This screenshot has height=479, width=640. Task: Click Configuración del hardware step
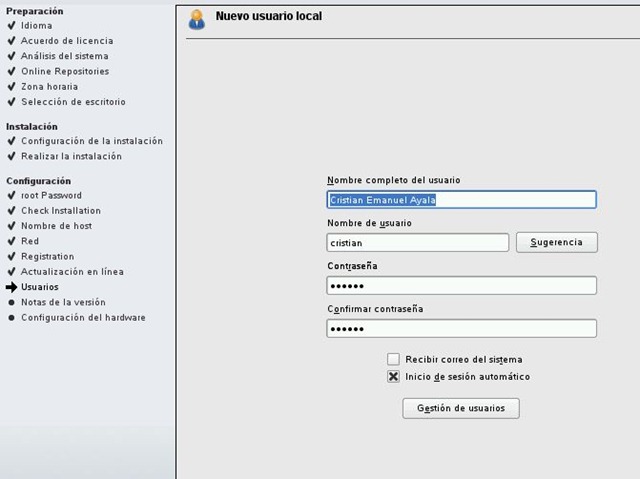[x=83, y=317]
